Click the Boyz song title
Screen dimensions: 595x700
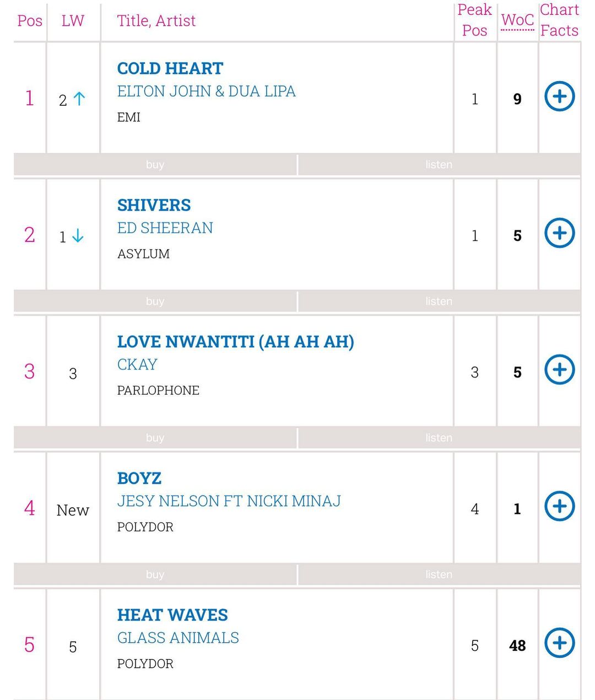tap(139, 478)
